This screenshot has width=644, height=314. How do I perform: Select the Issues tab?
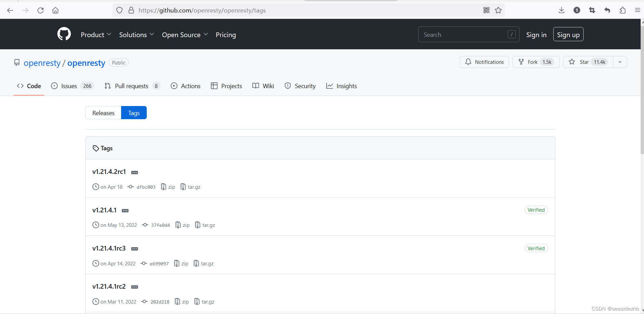coord(72,86)
